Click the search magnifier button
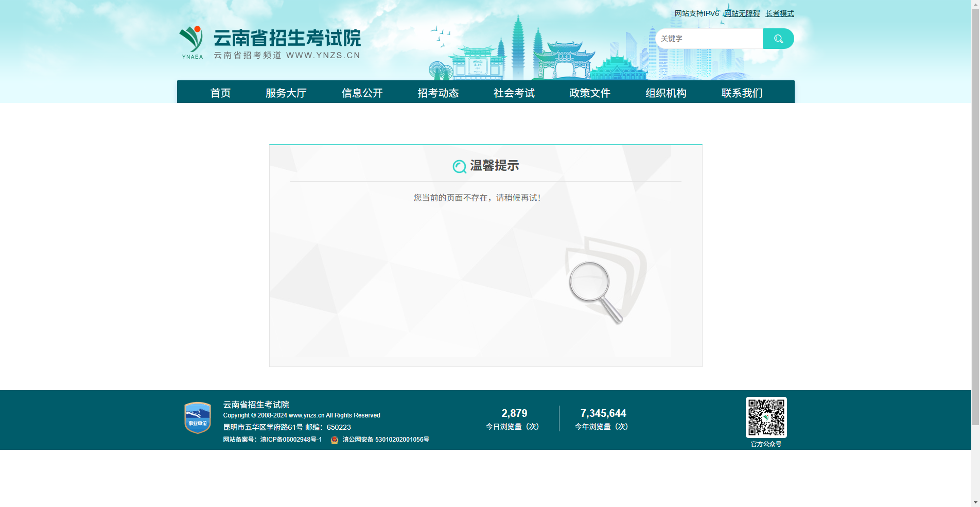The height and width of the screenshot is (507, 980). [778, 38]
